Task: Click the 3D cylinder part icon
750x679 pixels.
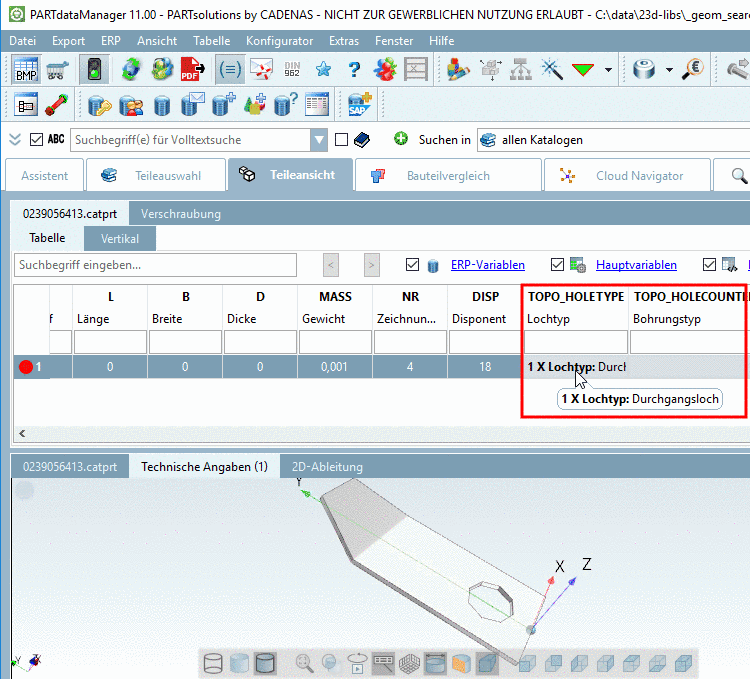Action: tap(644, 70)
